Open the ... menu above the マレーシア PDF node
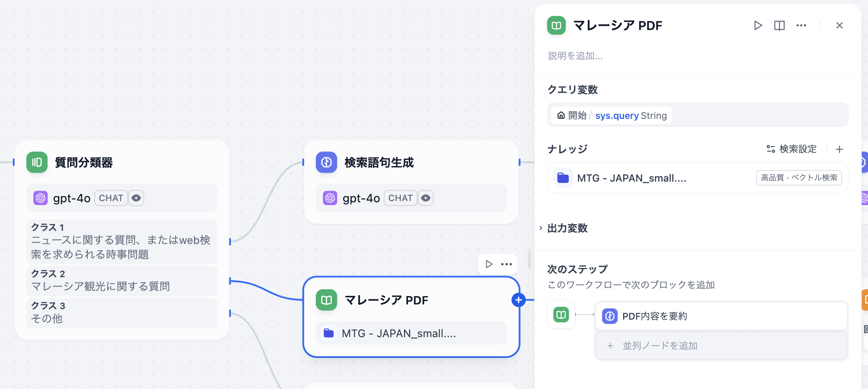Screen dimensions: 868x389 coord(506,264)
